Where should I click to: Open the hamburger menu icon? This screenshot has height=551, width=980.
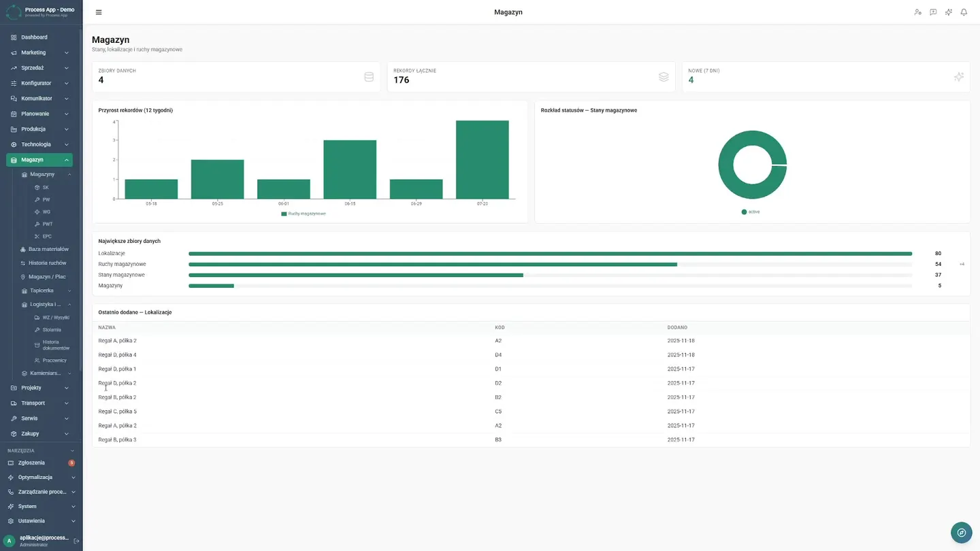(x=99, y=12)
